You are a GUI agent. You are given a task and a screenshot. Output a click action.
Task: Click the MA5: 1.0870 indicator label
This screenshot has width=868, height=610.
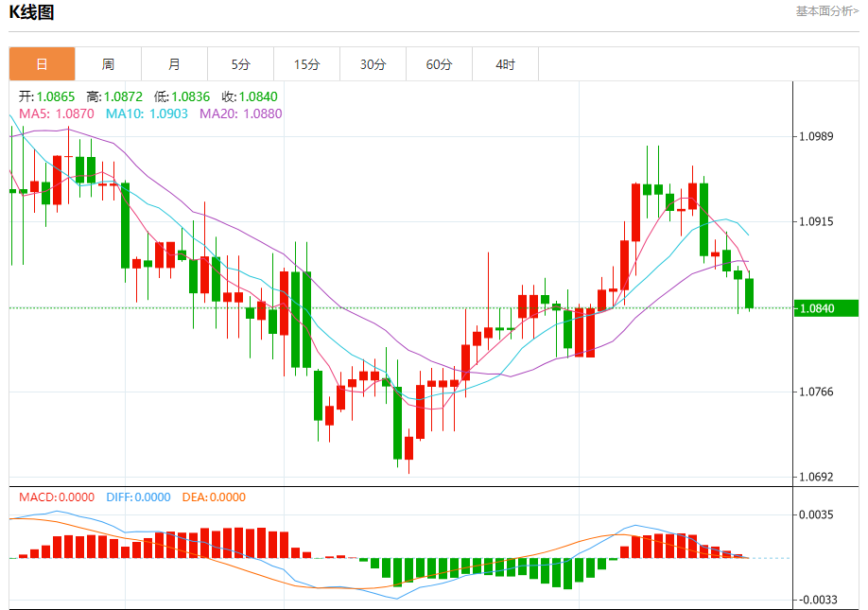pos(57,113)
